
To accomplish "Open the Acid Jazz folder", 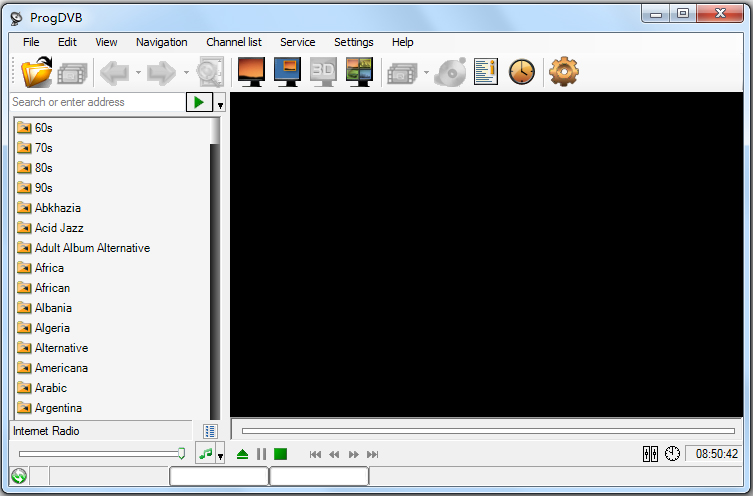I will point(59,228).
